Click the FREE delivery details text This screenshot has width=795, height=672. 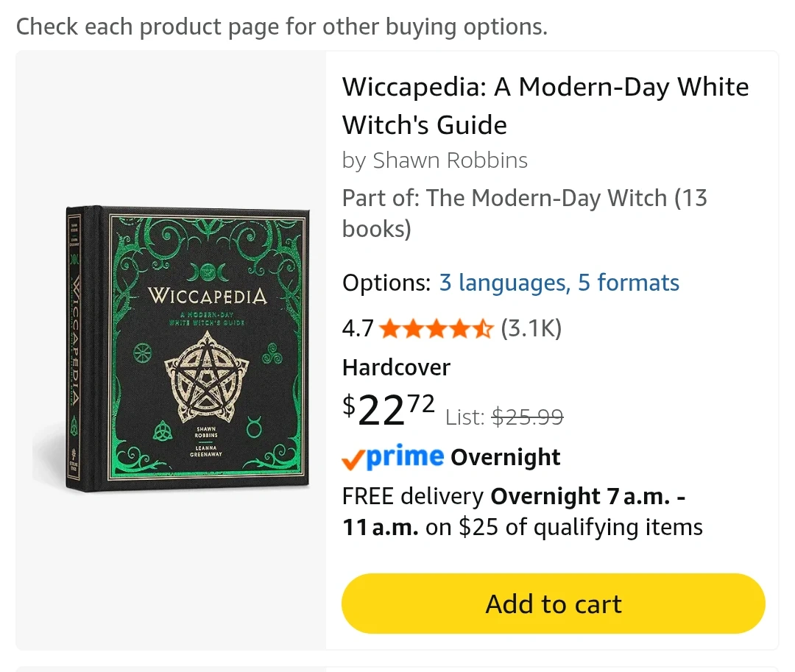(x=522, y=512)
